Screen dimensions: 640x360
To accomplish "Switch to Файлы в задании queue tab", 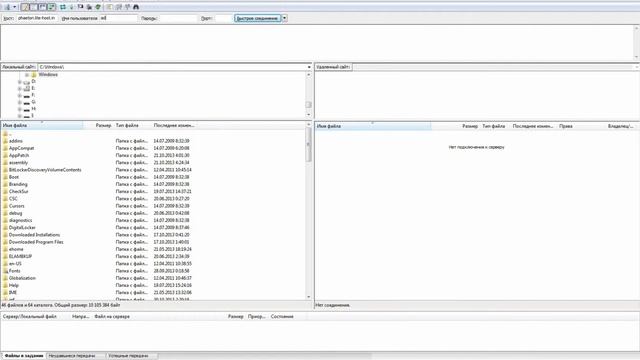I will click(x=24, y=356).
